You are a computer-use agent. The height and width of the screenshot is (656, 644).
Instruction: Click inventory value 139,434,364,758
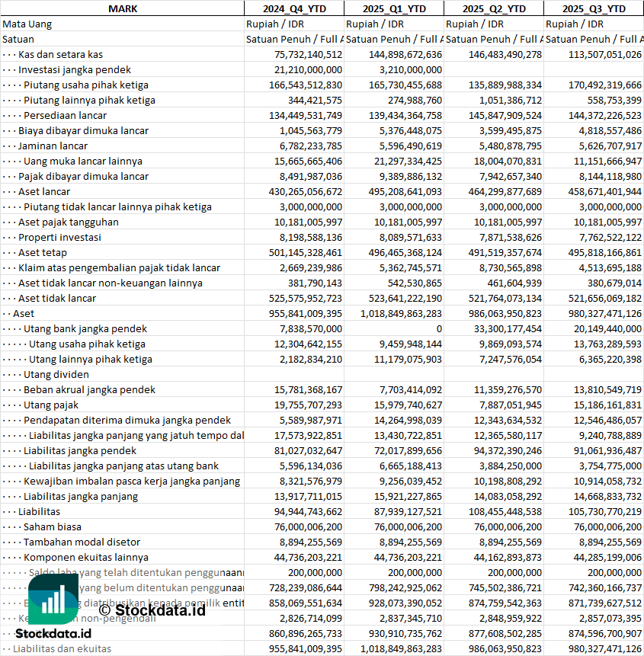(x=405, y=116)
